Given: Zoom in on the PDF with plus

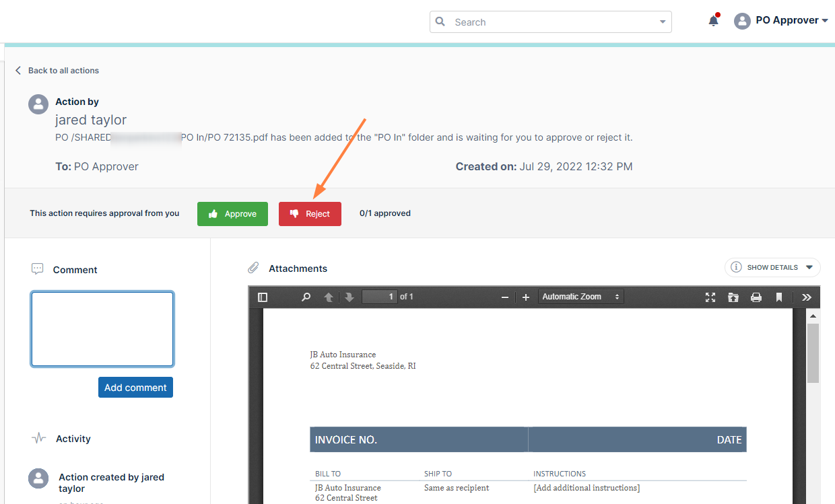Looking at the screenshot, I should tap(526, 297).
